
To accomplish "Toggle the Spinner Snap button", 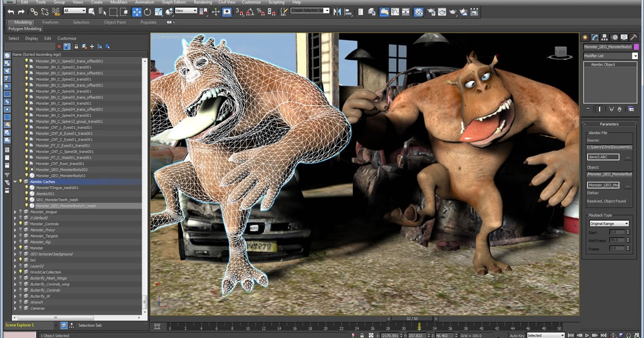I will tap(271, 12).
